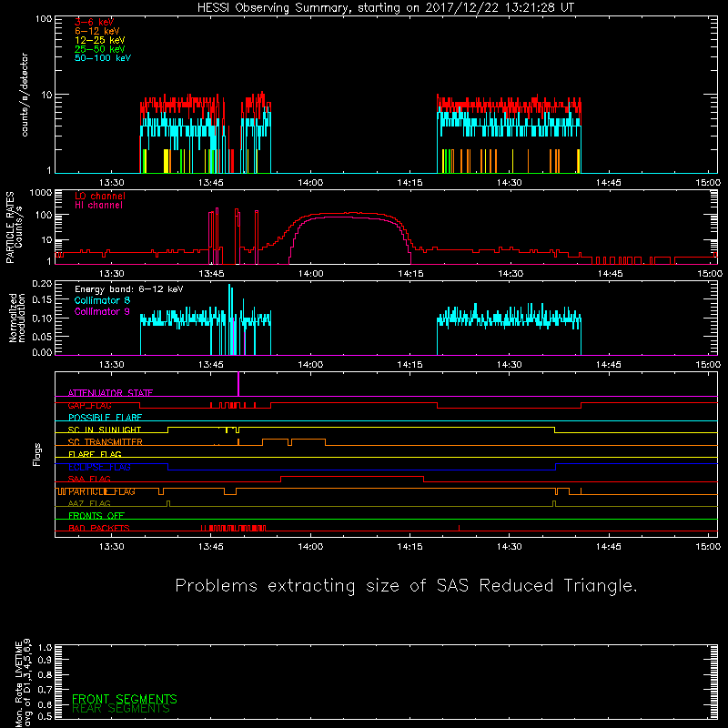Click the 14:30 time label under modulation plot
This screenshot has width=728, height=728.
510,365
